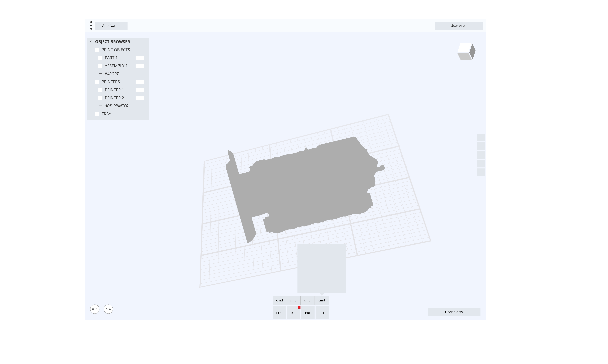Click the red info badge on REP

pyautogui.click(x=299, y=307)
